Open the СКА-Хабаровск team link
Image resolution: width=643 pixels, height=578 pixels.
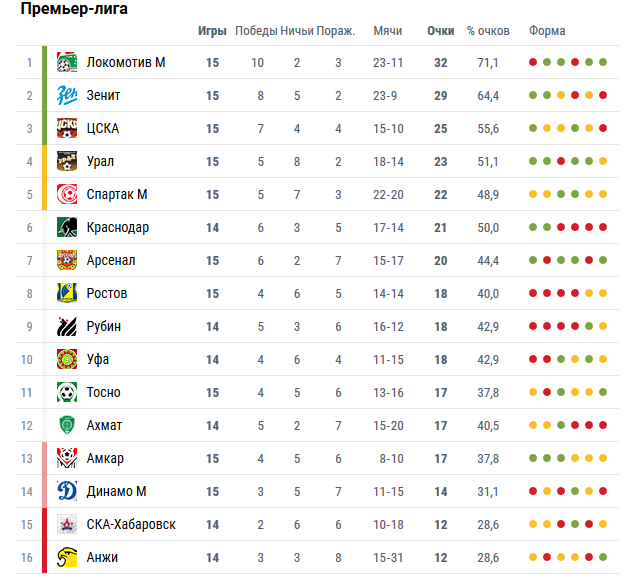131,524
